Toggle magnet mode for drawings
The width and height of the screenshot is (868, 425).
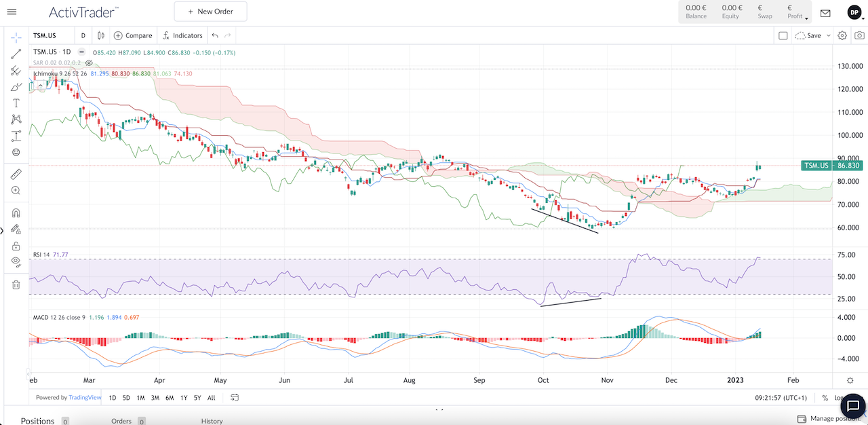tap(16, 212)
